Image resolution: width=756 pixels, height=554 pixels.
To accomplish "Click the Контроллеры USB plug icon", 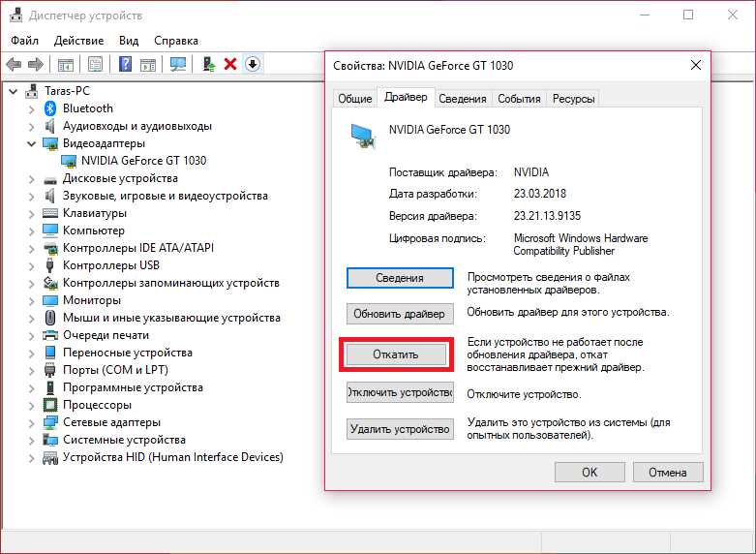I will pyautogui.click(x=49, y=265).
